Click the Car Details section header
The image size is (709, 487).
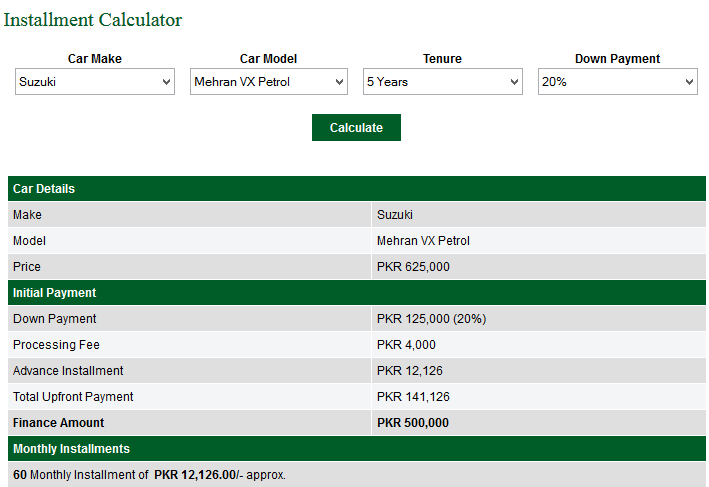[357, 189]
